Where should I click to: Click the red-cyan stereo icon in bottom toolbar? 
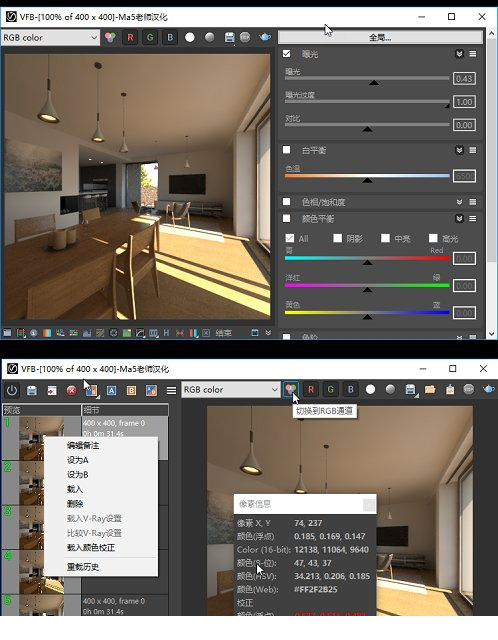(x=193, y=333)
